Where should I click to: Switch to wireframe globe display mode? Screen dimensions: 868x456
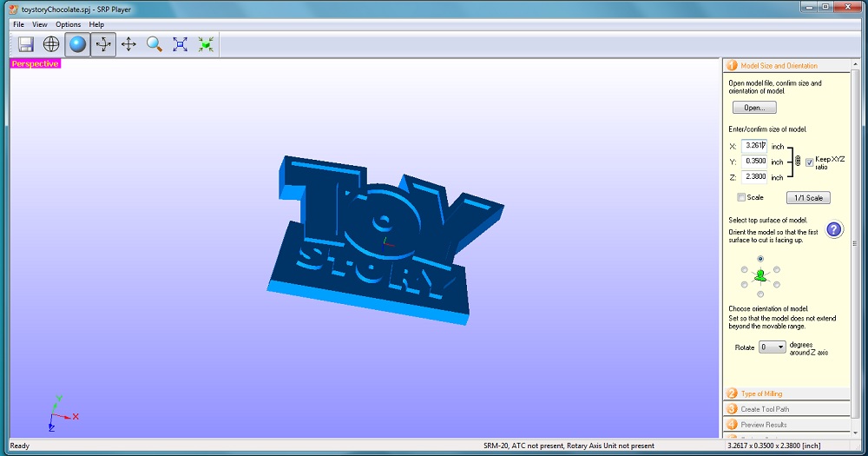coord(51,44)
